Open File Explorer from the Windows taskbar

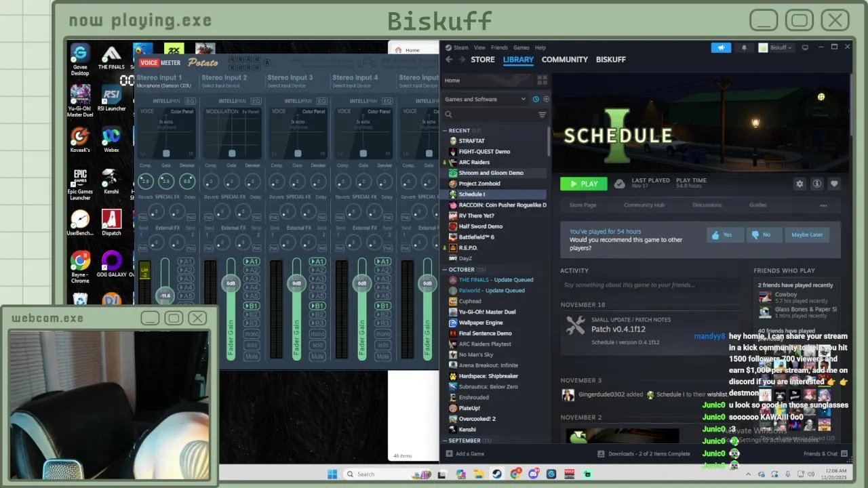click(479, 474)
